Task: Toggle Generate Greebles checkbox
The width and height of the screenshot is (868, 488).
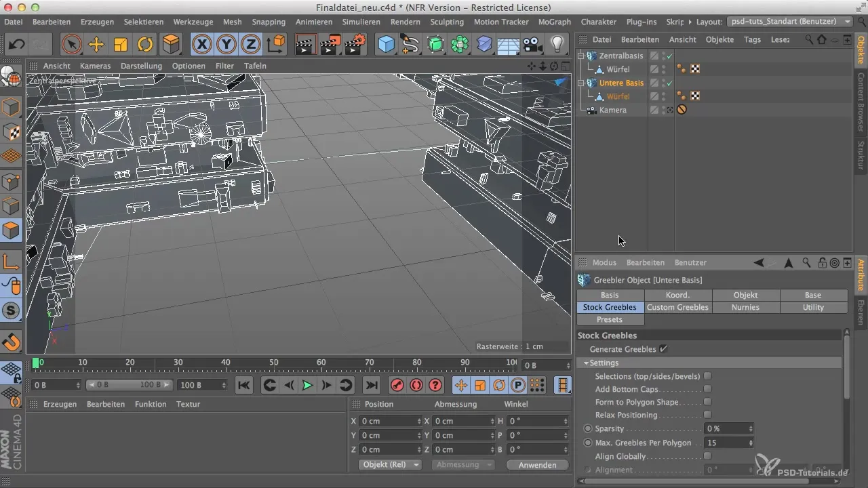Action: pyautogui.click(x=664, y=349)
